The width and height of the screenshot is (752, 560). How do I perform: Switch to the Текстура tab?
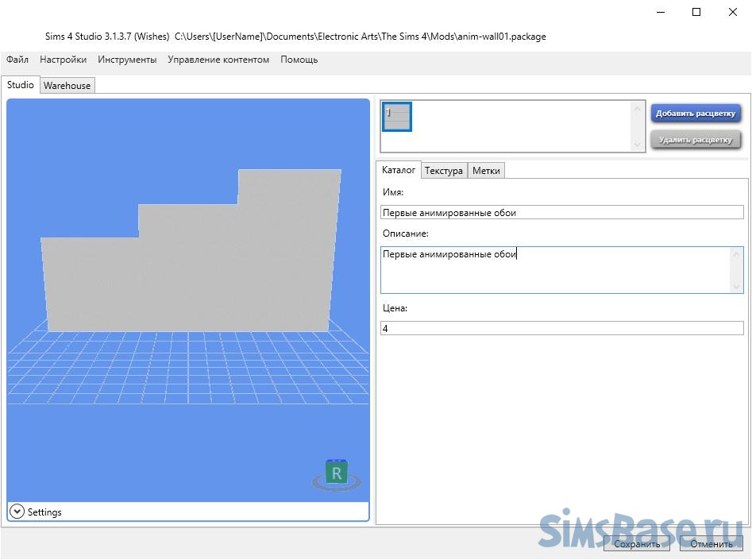click(443, 171)
